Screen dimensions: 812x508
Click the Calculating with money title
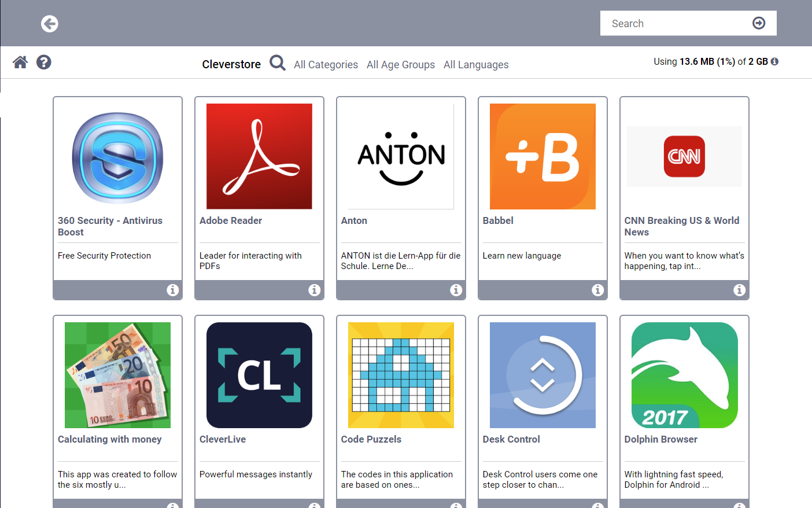point(110,439)
